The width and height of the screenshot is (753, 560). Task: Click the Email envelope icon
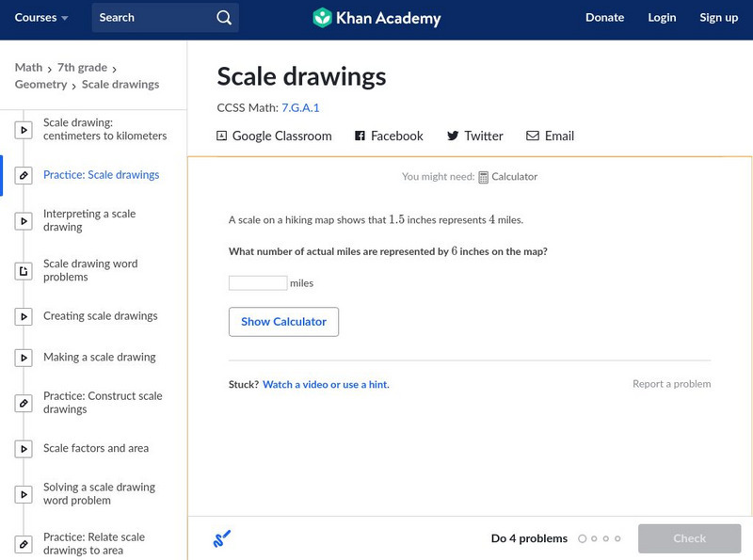(533, 136)
